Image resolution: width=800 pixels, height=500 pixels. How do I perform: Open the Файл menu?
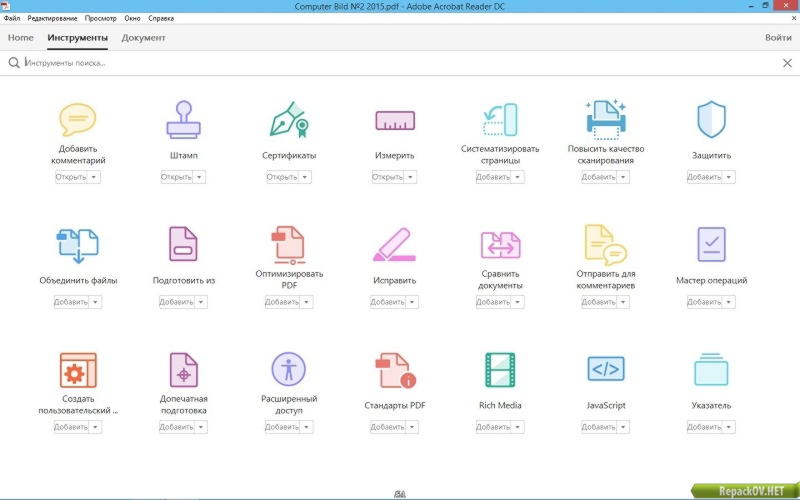pos(12,18)
